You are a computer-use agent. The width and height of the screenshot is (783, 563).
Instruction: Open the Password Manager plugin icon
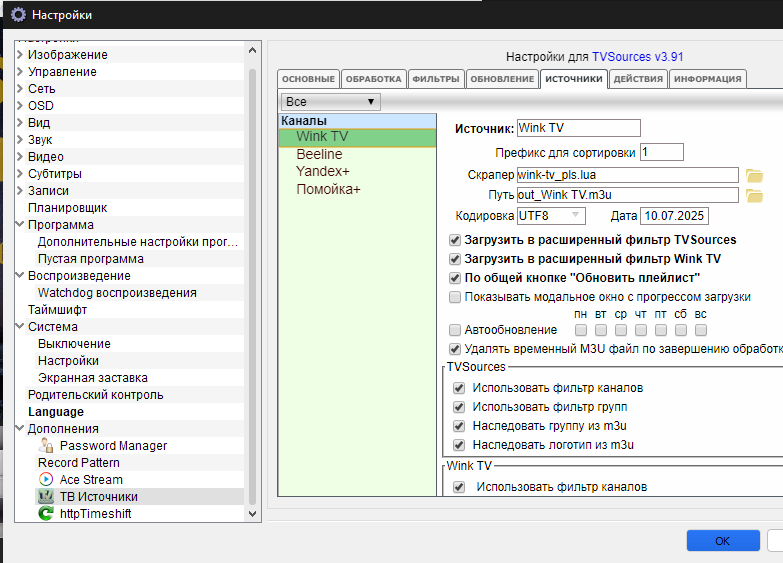click(46, 446)
